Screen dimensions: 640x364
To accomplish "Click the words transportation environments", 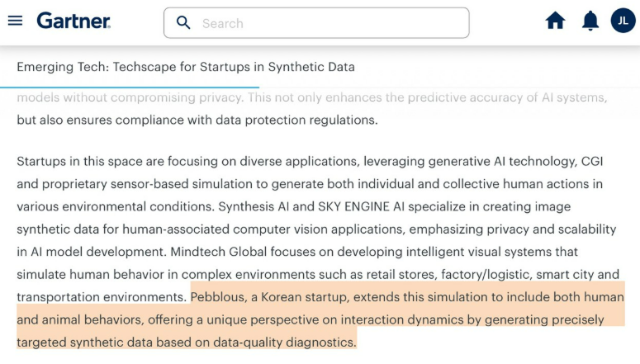I will (x=101, y=296).
